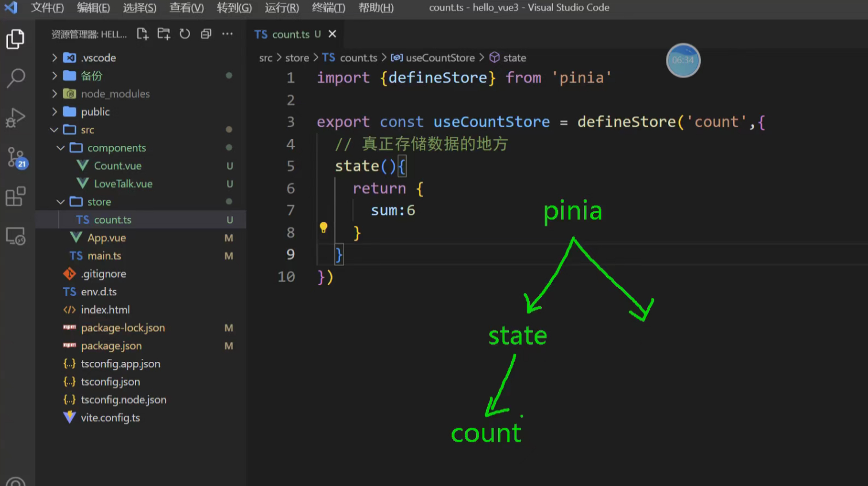
Task: Click the src breadcrumb segment
Action: coord(265,58)
